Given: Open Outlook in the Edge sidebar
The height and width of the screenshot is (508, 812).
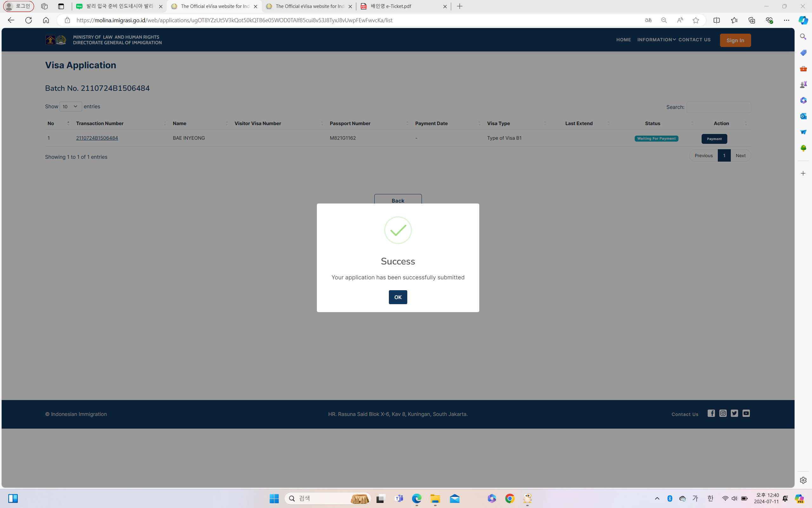Looking at the screenshot, I should [x=803, y=116].
